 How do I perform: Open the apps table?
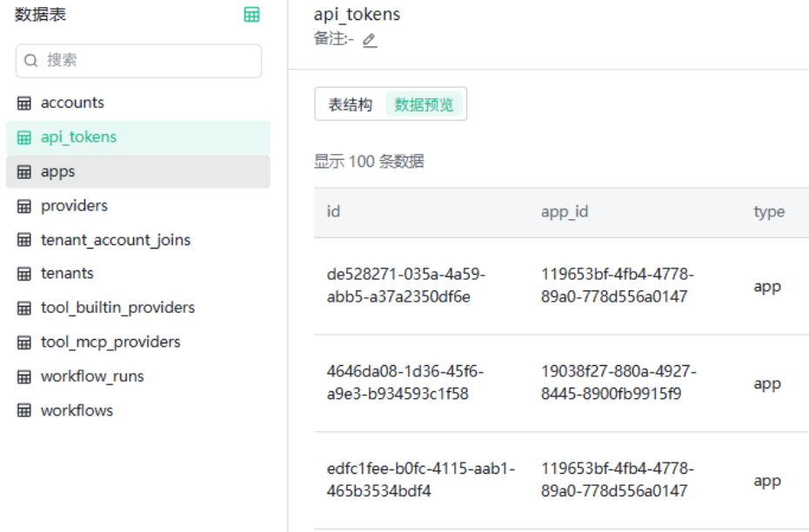[58, 172]
